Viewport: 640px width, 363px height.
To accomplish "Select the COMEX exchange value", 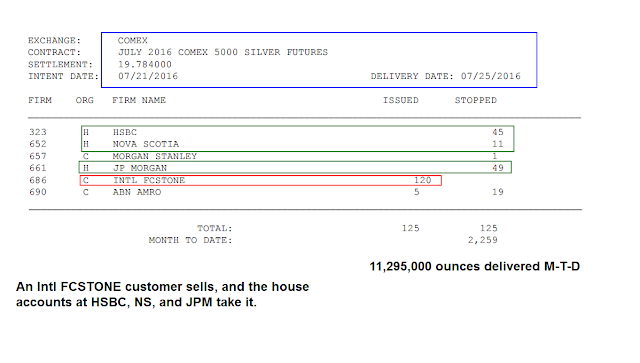I will [x=133, y=40].
